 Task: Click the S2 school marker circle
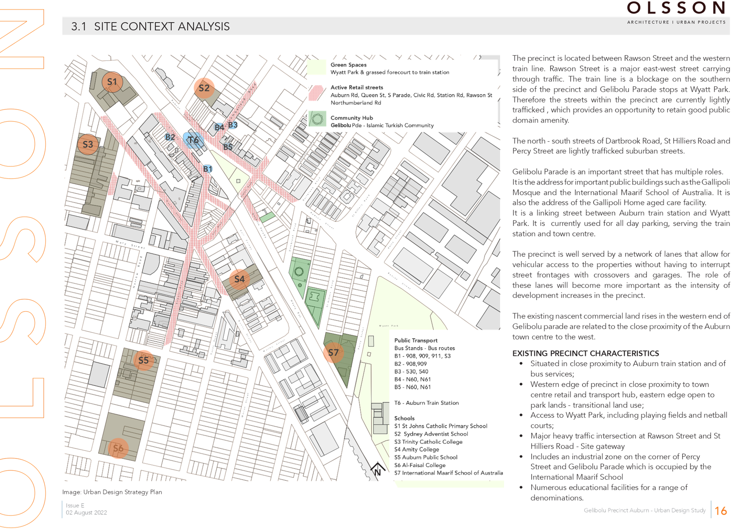204,88
